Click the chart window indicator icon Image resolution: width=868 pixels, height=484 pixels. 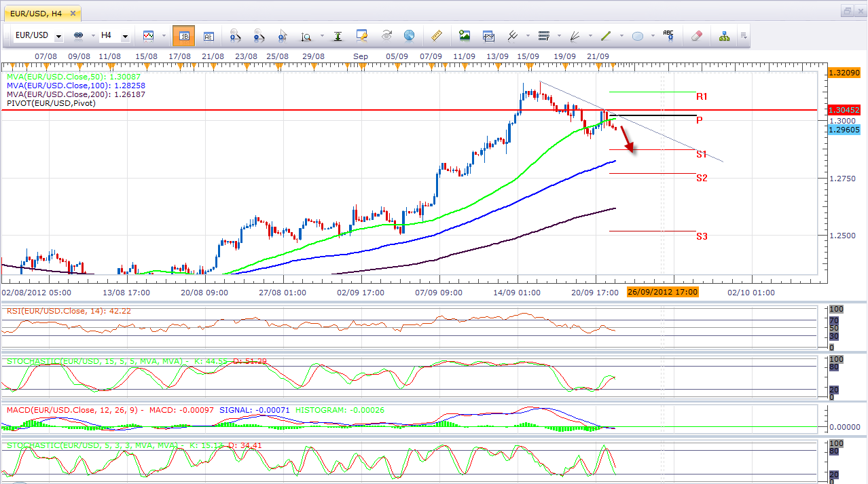(488, 35)
